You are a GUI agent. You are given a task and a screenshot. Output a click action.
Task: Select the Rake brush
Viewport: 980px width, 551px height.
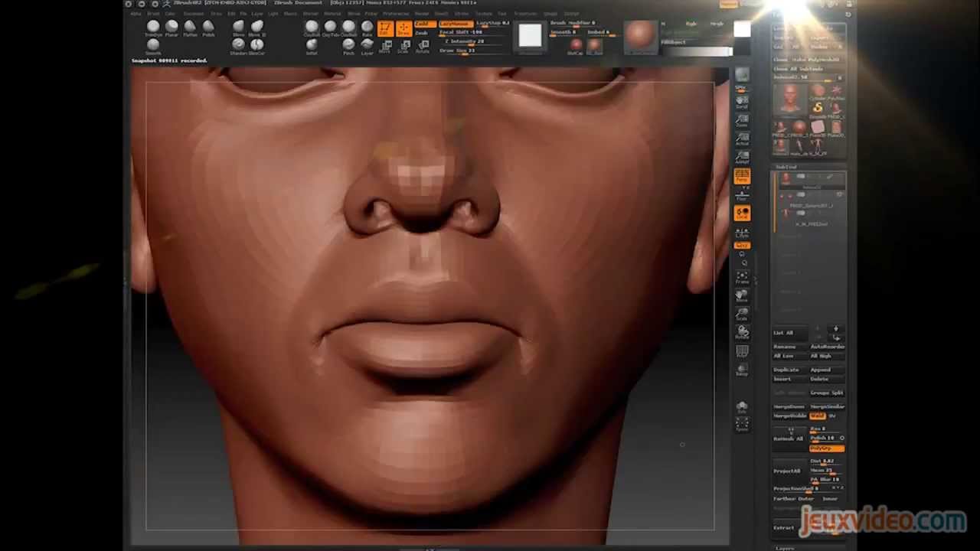pos(367,28)
